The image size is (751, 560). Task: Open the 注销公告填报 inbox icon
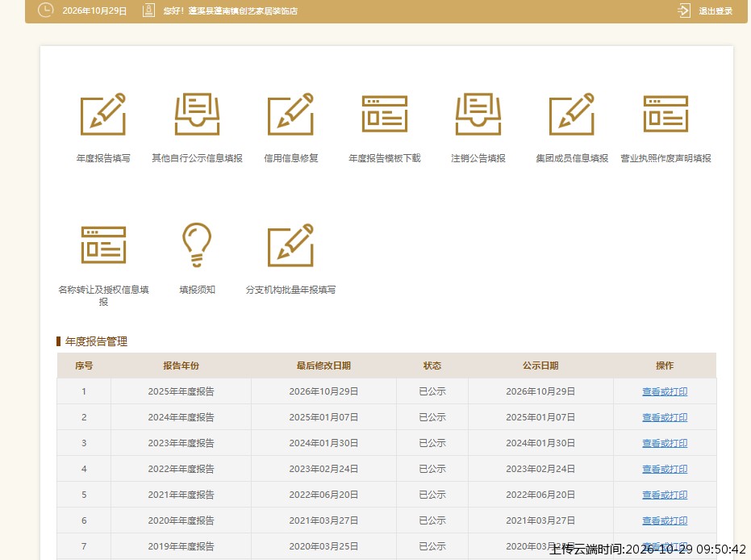pos(478,114)
